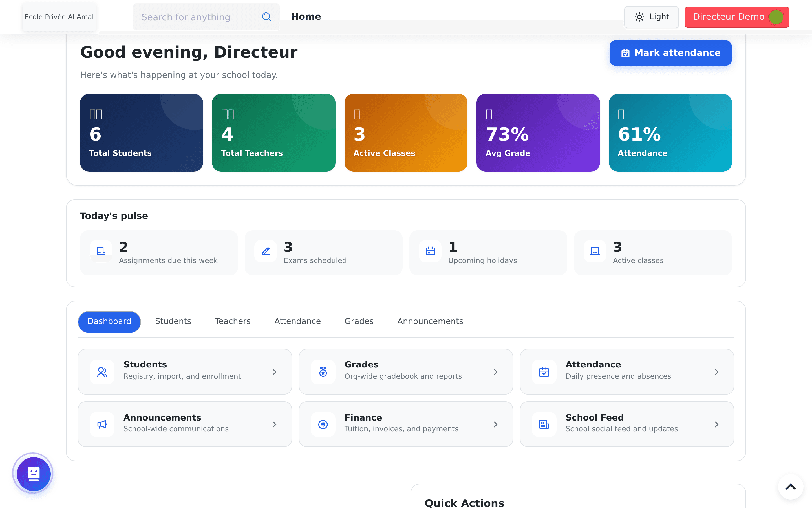
Task: Click the Total Students card icon
Action: click(x=96, y=114)
